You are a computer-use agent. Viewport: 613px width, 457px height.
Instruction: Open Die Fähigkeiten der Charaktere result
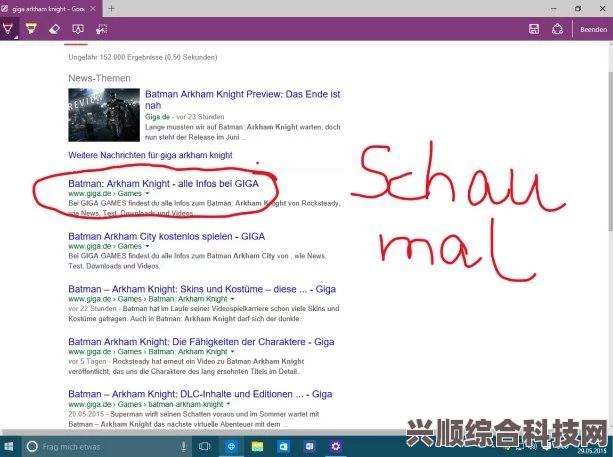pyautogui.click(x=201, y=342)
